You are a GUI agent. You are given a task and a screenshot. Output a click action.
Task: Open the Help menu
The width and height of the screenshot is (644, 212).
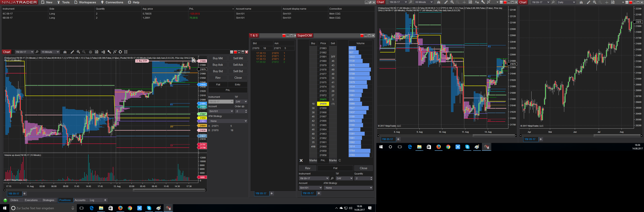click(133, 2)
